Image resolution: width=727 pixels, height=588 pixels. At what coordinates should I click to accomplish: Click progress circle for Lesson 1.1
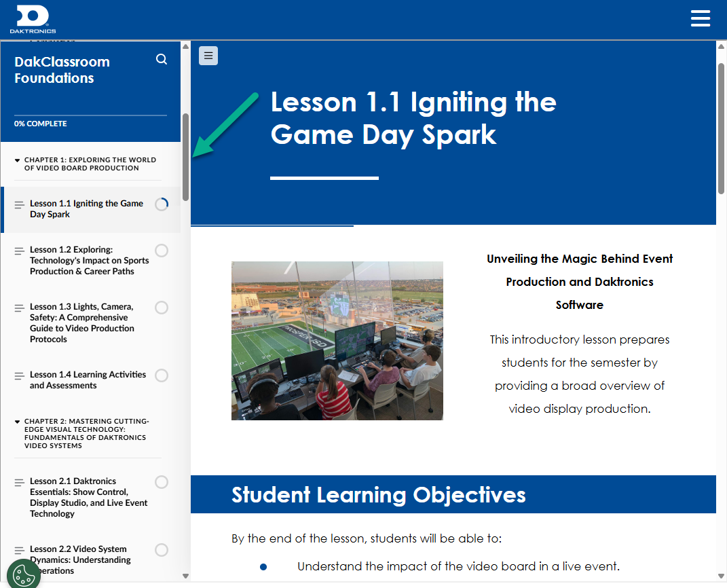[x=162, y=204]
